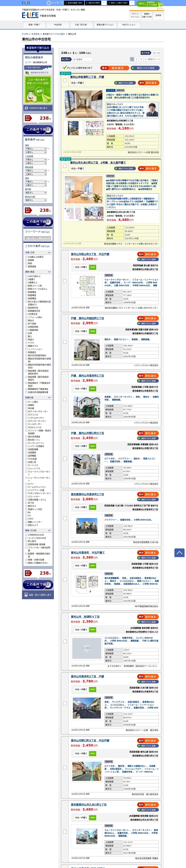
Task: Enable the 始発駅 filter checkbox
Action: coord(26,260)
